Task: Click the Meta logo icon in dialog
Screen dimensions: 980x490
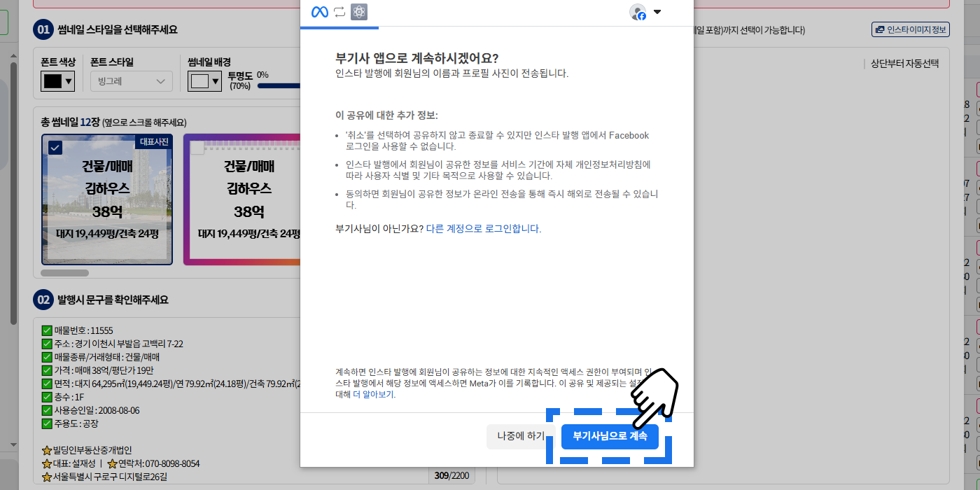Action: click(x=319, y=12)
